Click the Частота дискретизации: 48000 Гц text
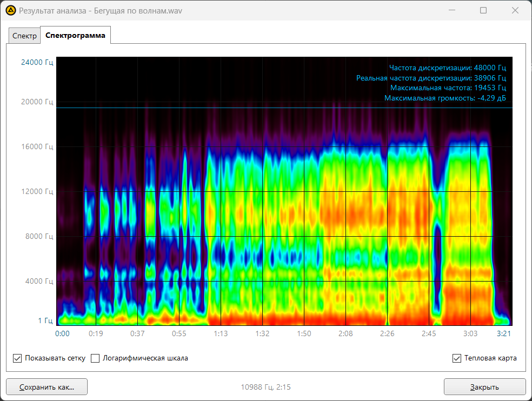 pyautogui.click(x=447, y=68)
